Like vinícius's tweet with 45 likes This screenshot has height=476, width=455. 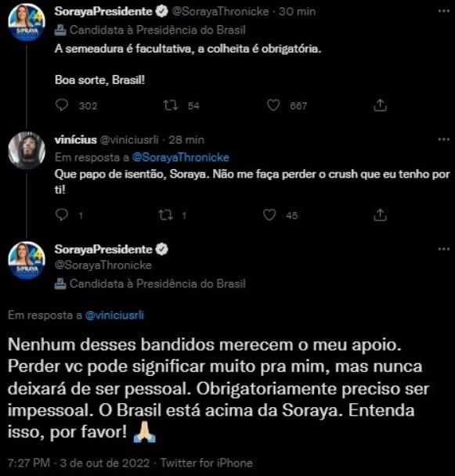coord(269,215)
